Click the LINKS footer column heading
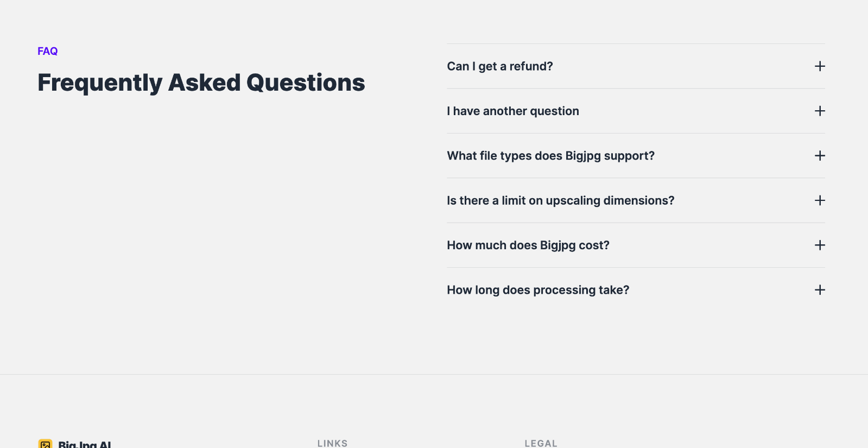 tap(332, 443)
